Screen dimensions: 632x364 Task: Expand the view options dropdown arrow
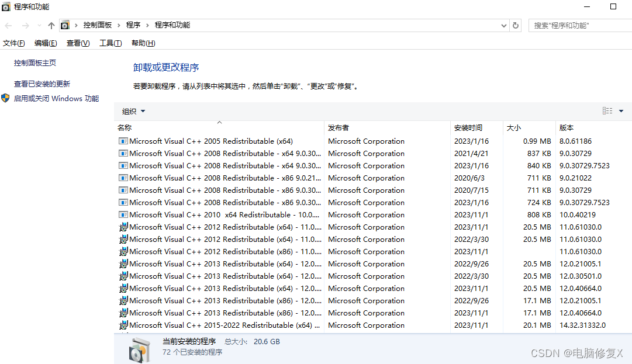621,111
